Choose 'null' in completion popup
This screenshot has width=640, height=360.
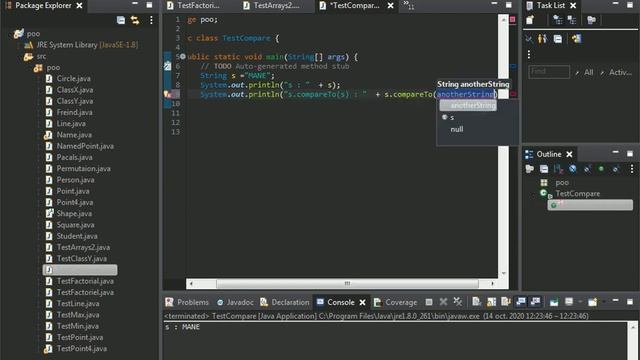coord(457,129)
